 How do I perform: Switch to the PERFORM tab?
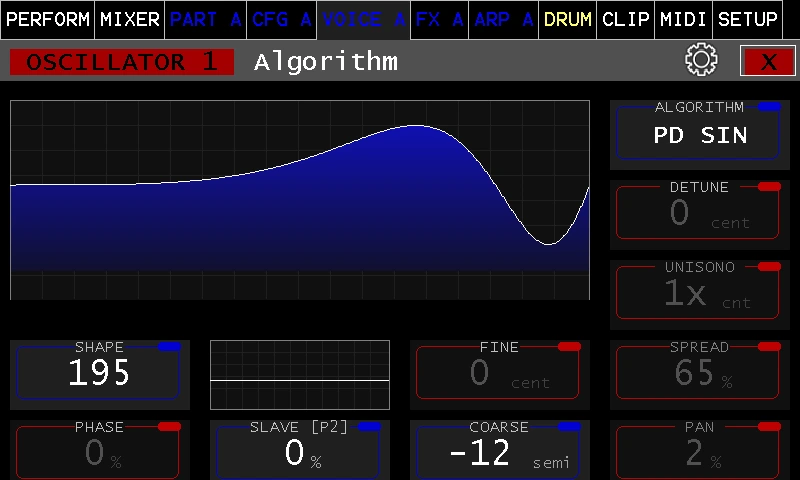tap(47, 19)
